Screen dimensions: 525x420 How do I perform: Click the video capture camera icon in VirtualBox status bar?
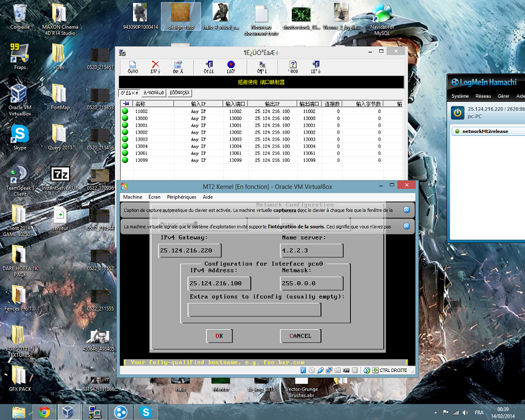[x=346, y=370]
